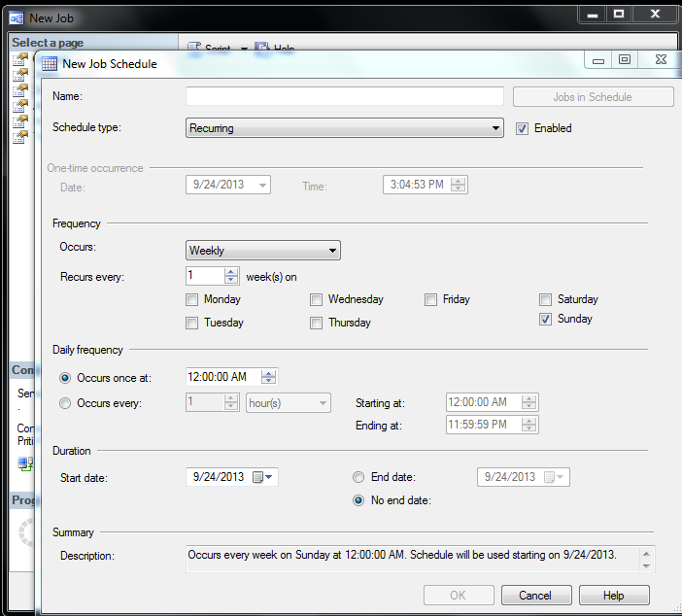Open the Start date calendar picker icon

[x=258, y=477]
